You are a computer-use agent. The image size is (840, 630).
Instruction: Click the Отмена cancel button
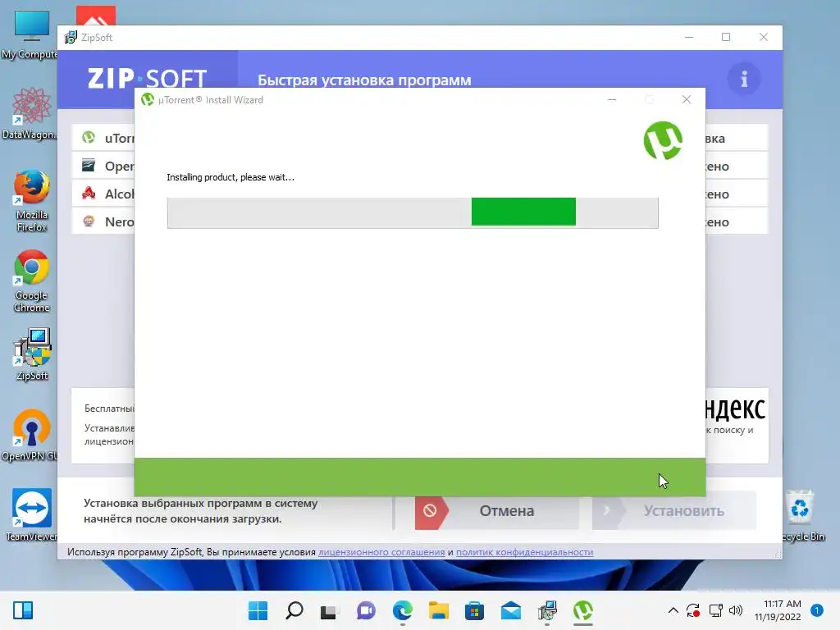tap(496, 510)
